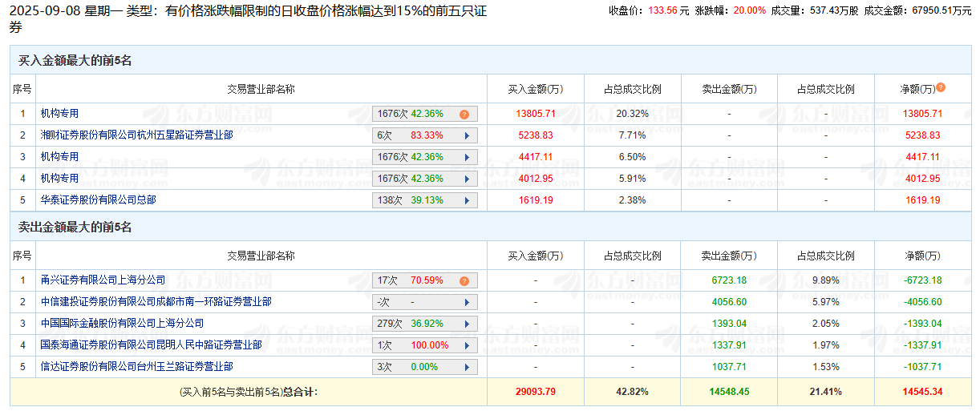Open 中国国际金融上海分公司 link

tap(122, 324)
